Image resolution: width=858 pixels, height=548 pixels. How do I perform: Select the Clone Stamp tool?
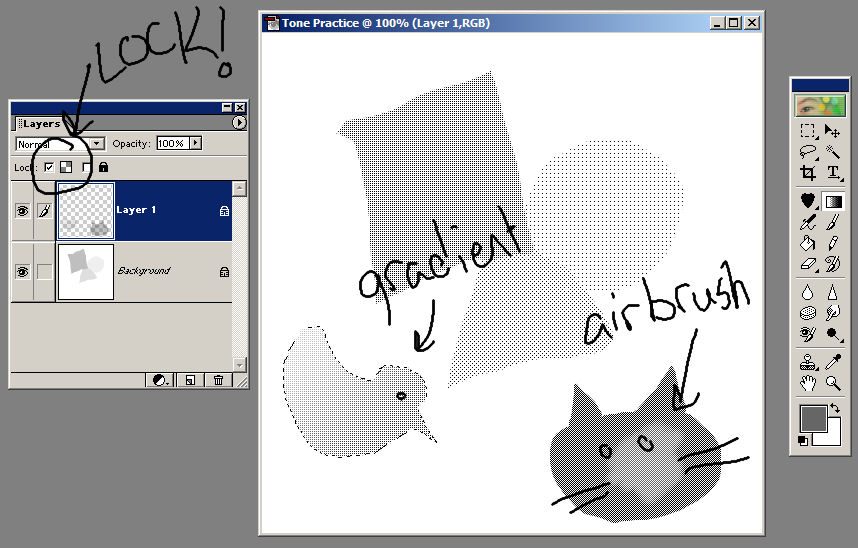[807, 362]
